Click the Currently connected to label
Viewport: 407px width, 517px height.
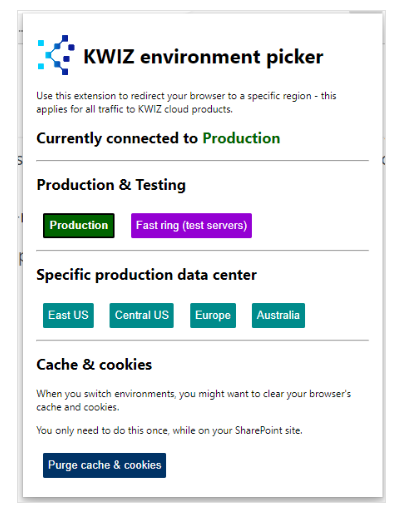click(117, 139)
